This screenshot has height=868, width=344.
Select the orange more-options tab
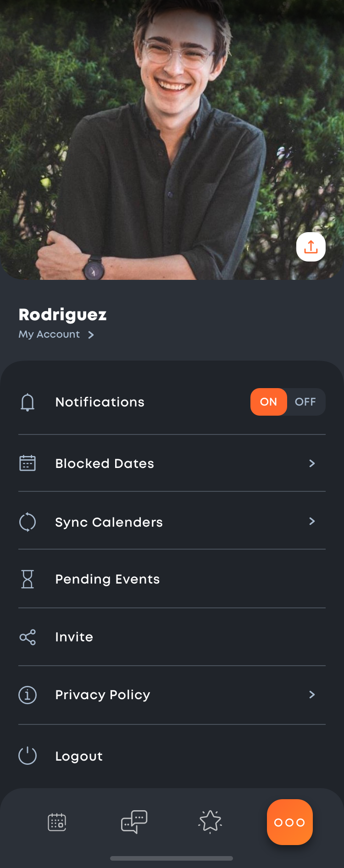289,822
